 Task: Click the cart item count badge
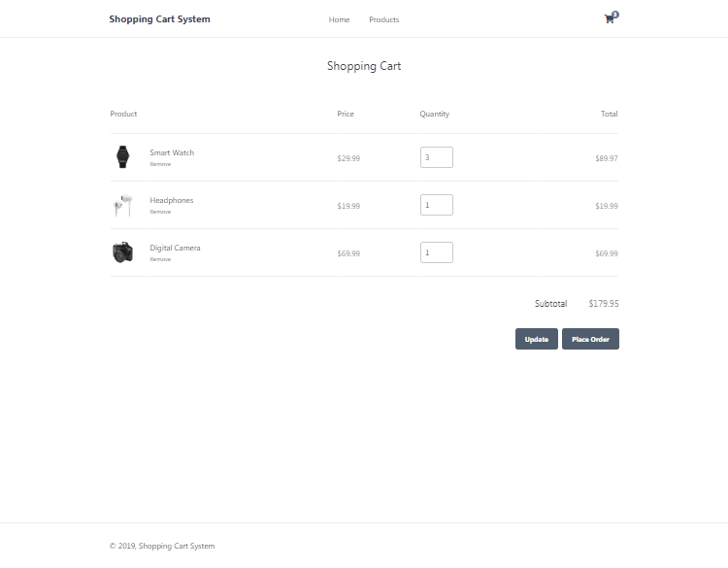click(x=615, y=14)
